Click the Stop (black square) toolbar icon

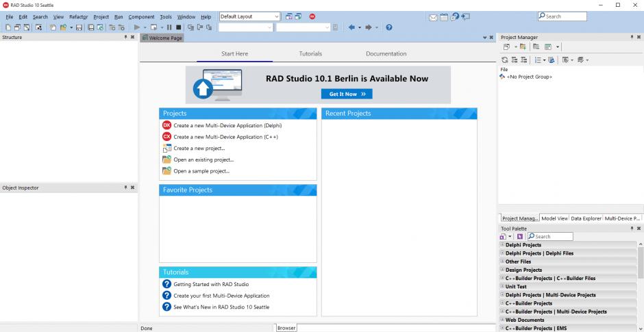click(x=178, y=27)
